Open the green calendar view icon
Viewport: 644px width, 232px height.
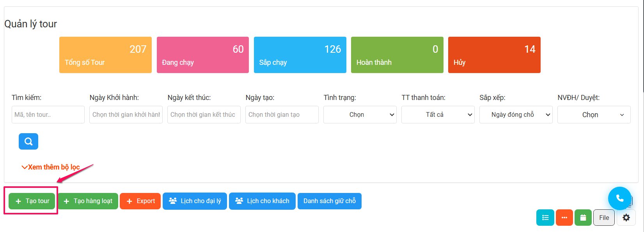[x=583, y=218]
